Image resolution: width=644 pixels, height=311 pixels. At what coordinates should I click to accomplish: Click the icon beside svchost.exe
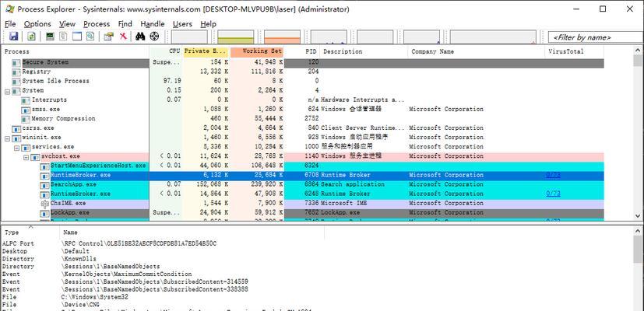pyautogui.click(x=35, y=157)
